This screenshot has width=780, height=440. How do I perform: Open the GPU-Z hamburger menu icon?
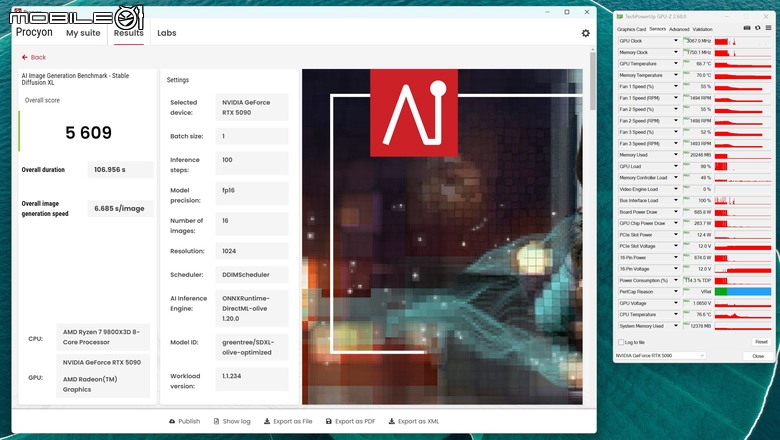[768, 28]
